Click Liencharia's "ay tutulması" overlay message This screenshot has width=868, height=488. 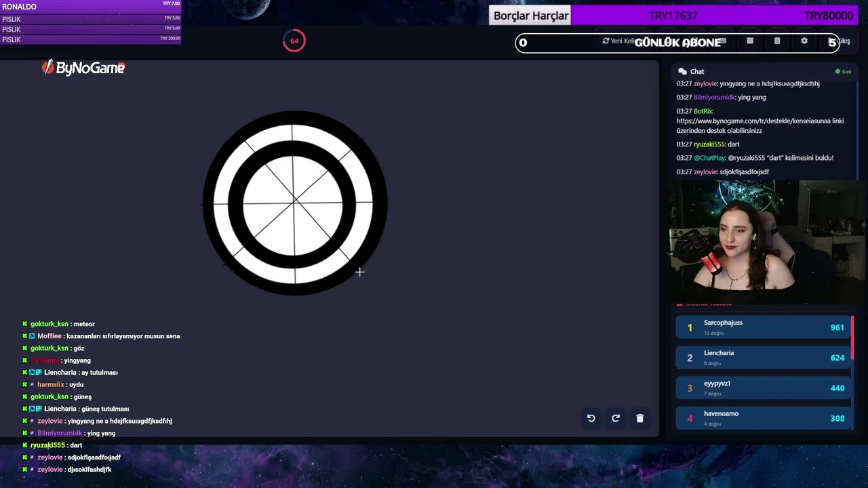(70, 373)
